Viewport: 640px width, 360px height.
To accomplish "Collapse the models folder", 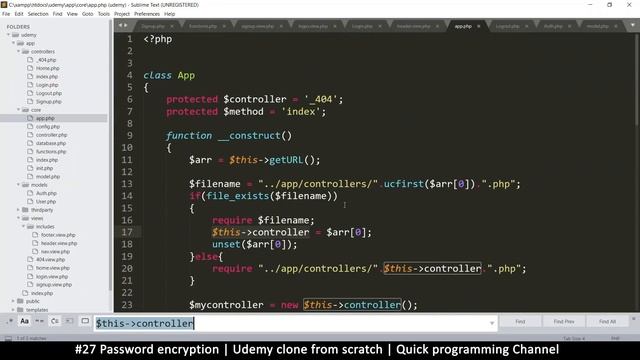I will (x=18, y=185).
